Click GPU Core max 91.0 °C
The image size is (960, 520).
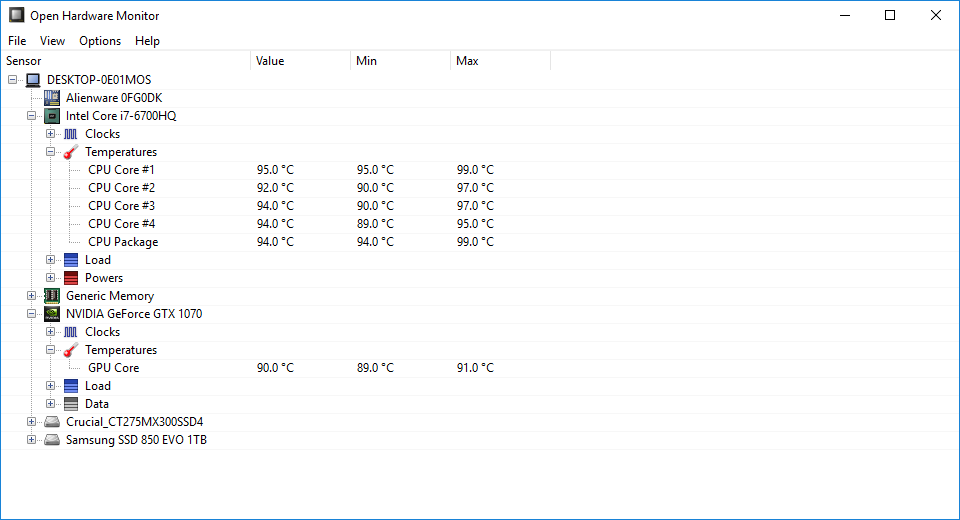pyautogui.click(x=474, y=367)
